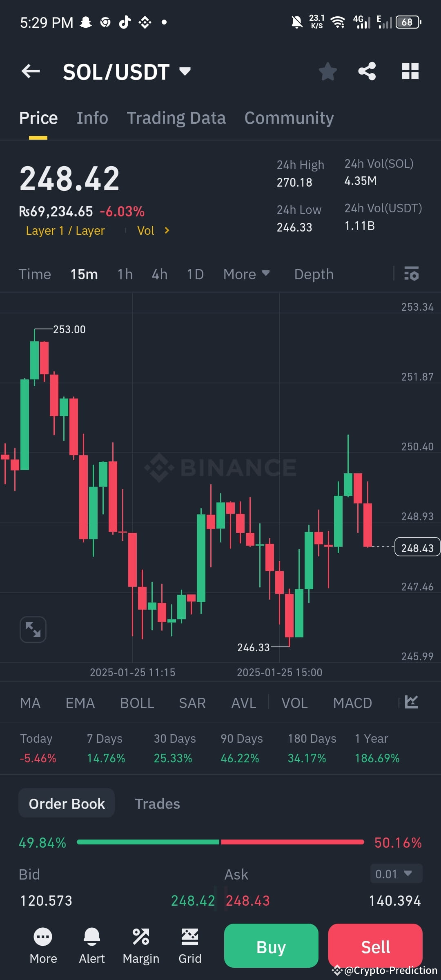
Task: Open chart settings icon beside Depth
Action: click(412, 274)
